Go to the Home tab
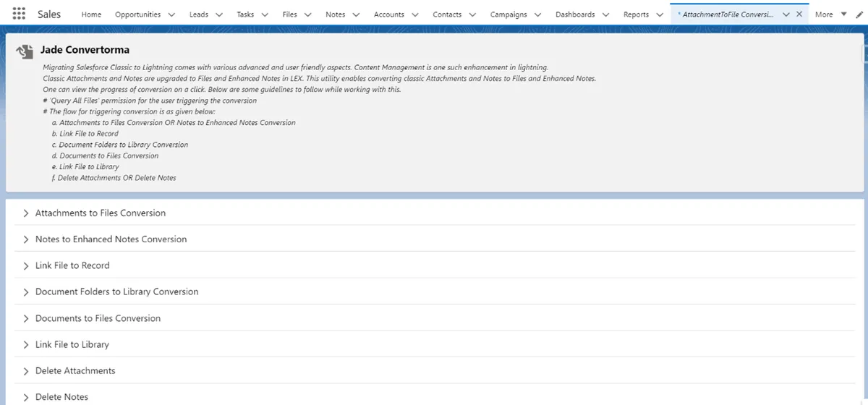 click(x=92, y=14)
